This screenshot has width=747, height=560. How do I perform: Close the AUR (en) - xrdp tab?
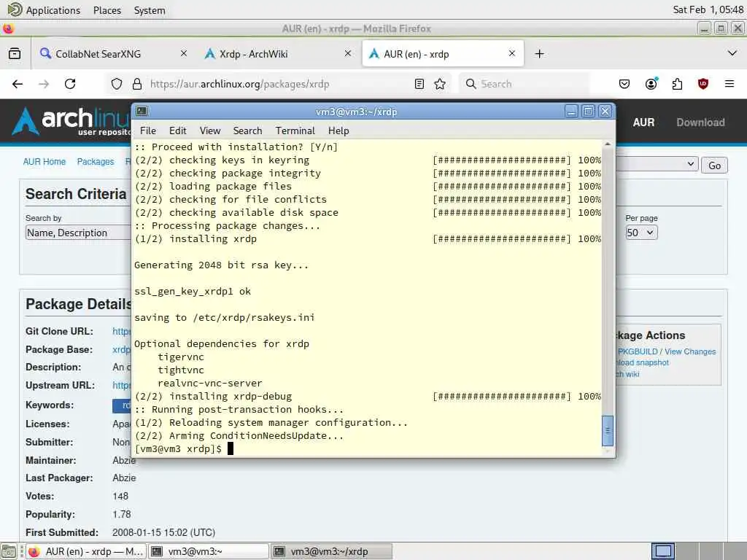point(512,54)
